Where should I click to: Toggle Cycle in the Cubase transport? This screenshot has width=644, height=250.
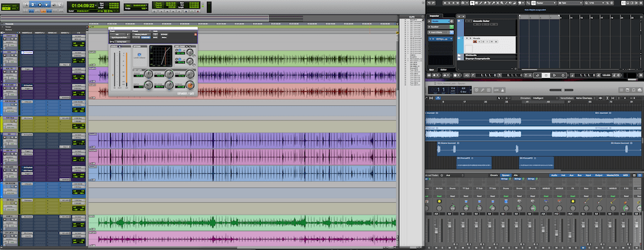(537, 75)
